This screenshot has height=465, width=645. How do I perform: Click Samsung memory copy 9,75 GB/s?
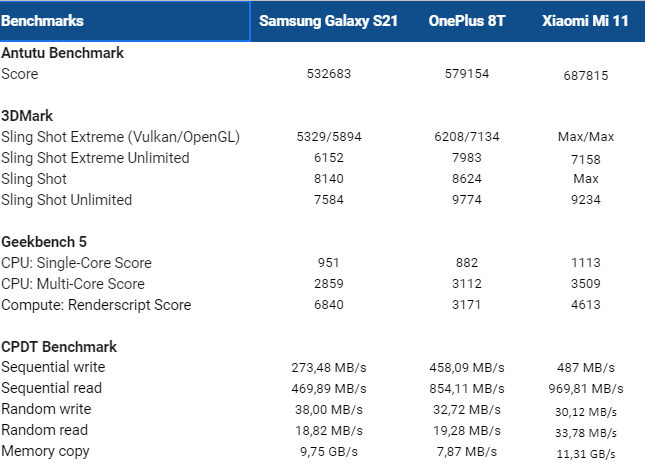click(x=329, y=452)
